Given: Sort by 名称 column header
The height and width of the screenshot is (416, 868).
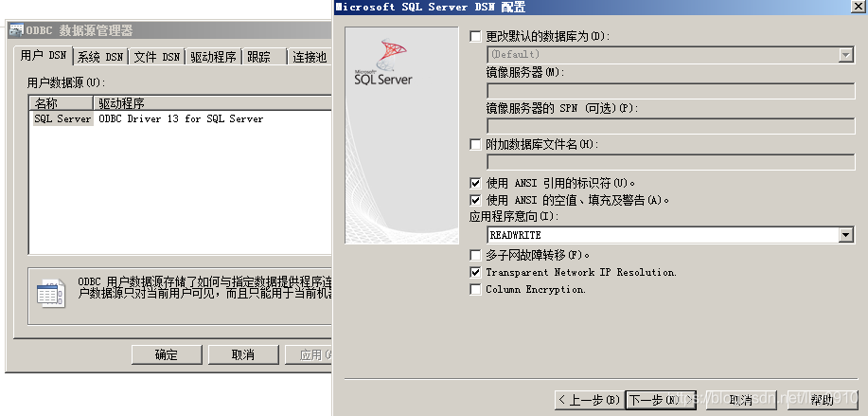Looking at the screenshot, I should [x=62, y=103].
